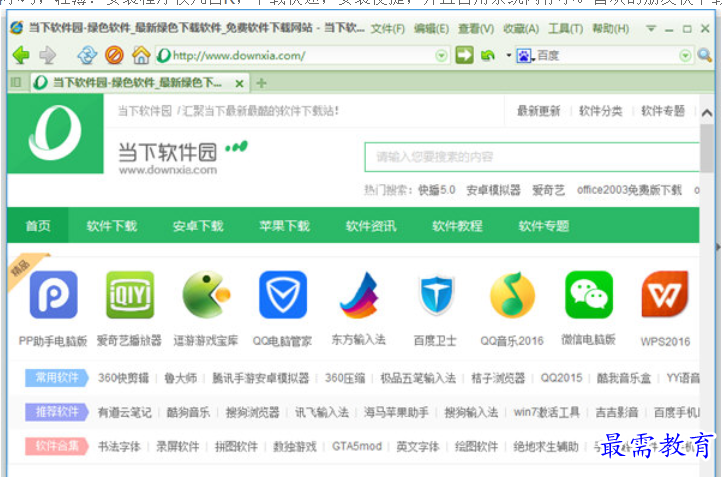Click the browser logo in the title bar
This screenshot has height=477, width=722.
click(17, 28)
